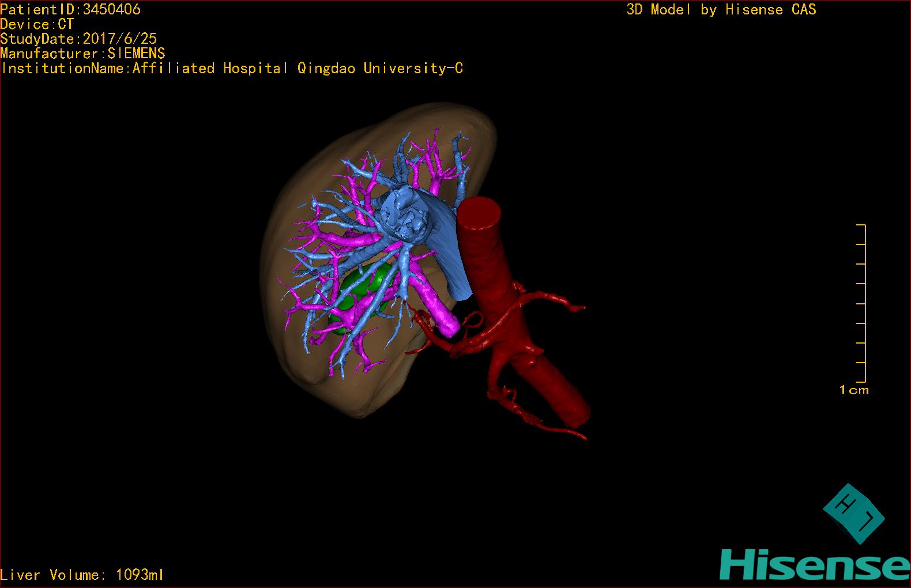The width and height of the screenshot is (911, 588).
Task: Click the Manufacturer:SIEMENS label
Action: (x=82, y=54)
